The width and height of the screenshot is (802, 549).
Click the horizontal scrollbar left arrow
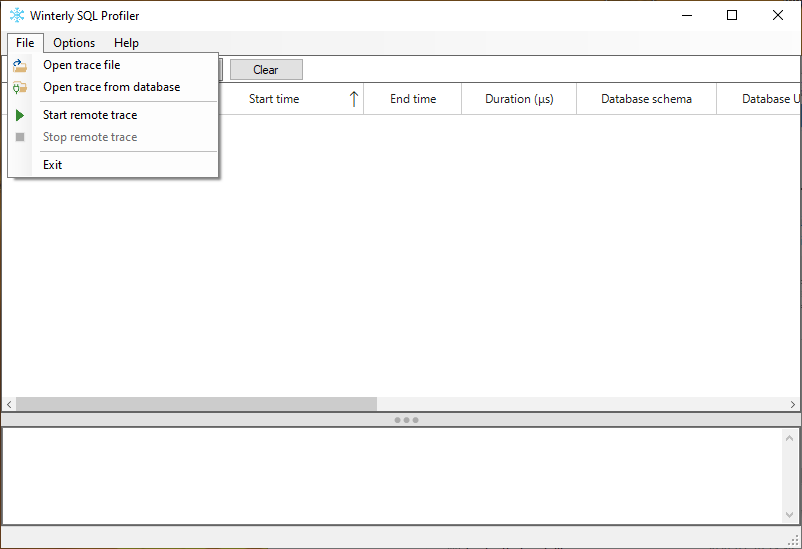point(9,404)
